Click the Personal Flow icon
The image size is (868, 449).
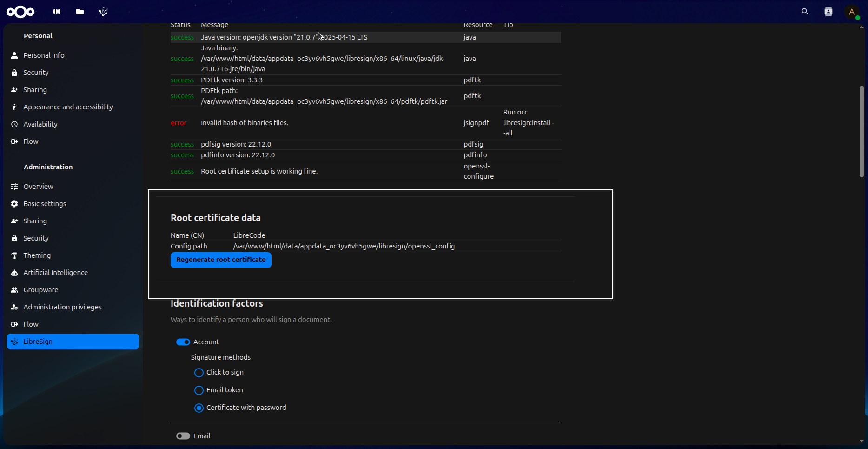pos(14,141)
